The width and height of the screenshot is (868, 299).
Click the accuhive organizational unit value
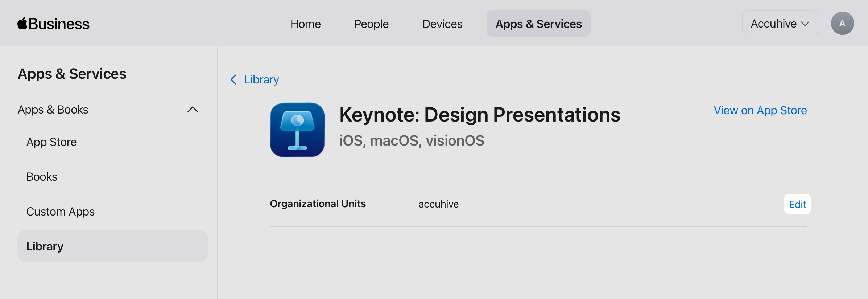click(x=438, y=204)
